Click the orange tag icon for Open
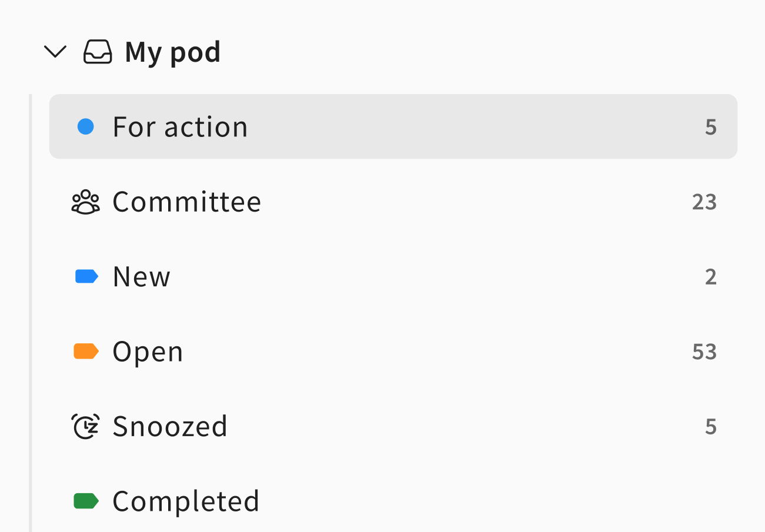Viewport: 765px width, 532px height. coord(86,352)
